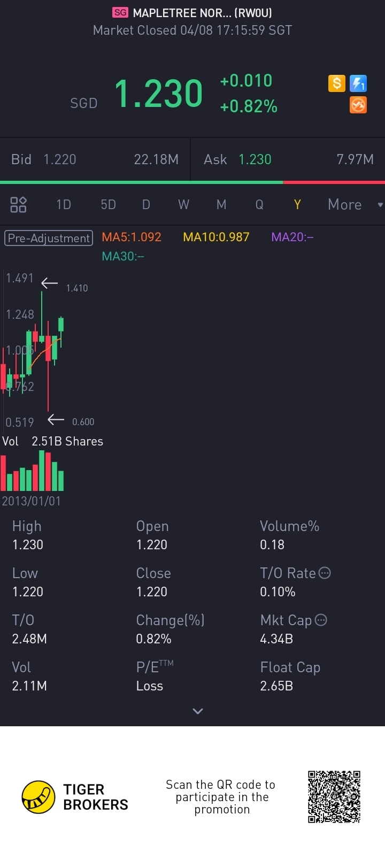Viewport: 385px width, 868px height.
Task: Tap the info icon beside Mkt Cap
Action: coord(321,620)
